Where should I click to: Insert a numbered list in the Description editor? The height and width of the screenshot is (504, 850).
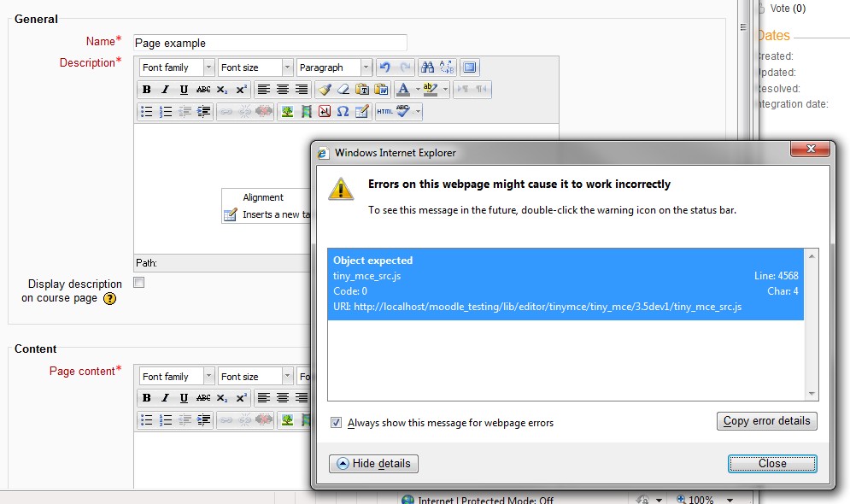click(166, 112)
